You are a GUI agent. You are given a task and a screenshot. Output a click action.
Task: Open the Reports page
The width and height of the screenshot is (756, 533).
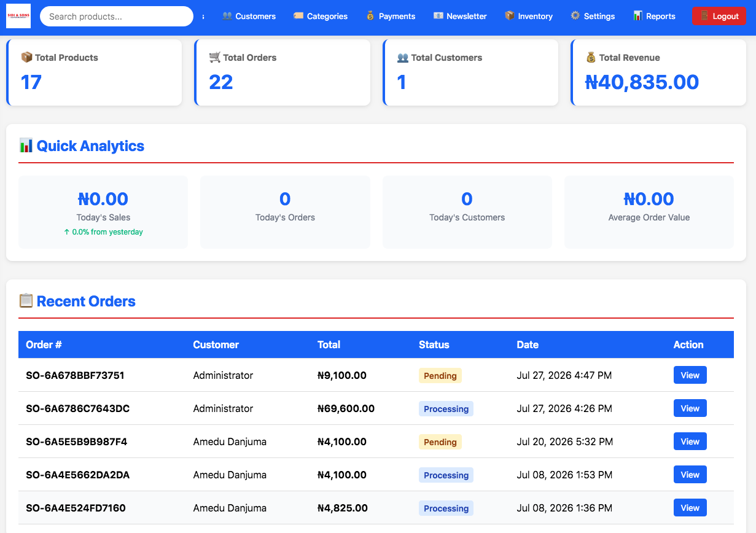[x=654, y=16]
